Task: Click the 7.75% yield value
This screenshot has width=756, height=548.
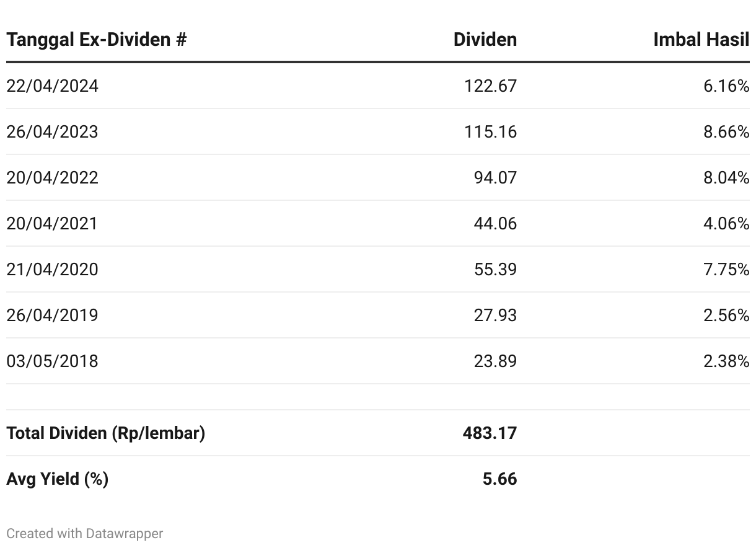Action: coord(726,269)
